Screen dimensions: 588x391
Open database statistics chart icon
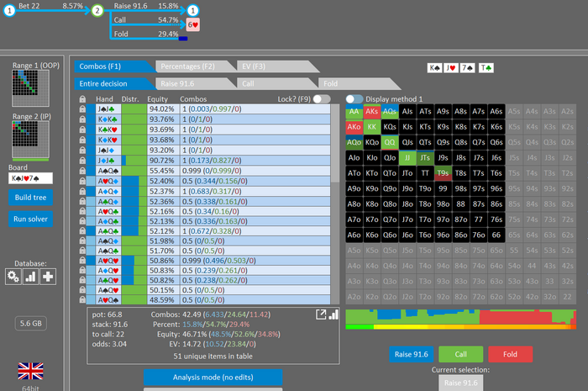pos(30,277)
